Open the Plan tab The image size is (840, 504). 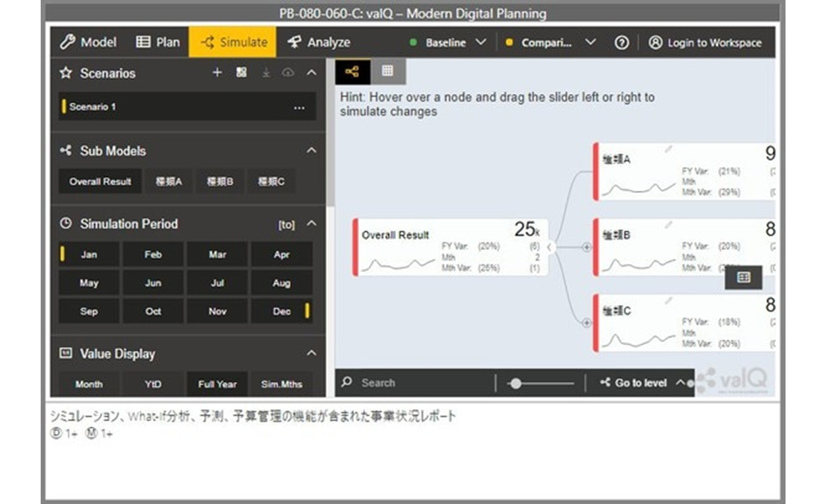[157, 42]
